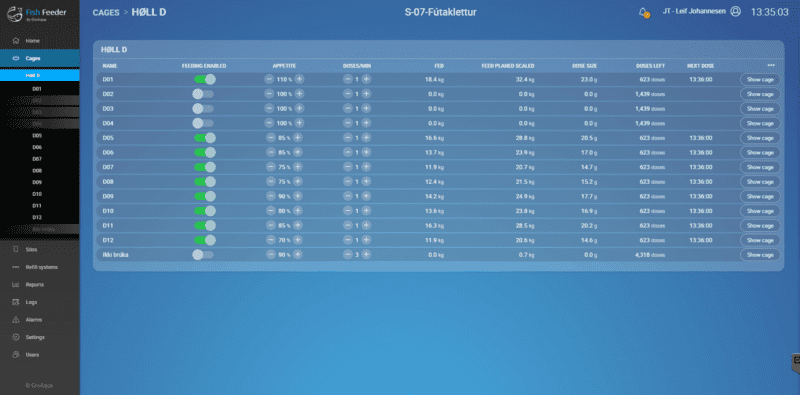Enable feeding for cage D02
The width and height of the screenshot is (800, 395).
tap(203, 94)
